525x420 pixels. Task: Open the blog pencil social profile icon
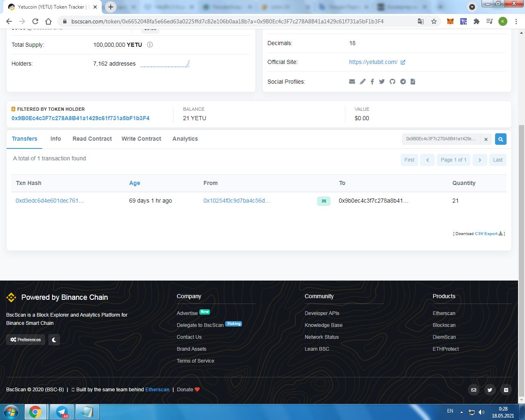pyautogui.click(x=363, y=82)
